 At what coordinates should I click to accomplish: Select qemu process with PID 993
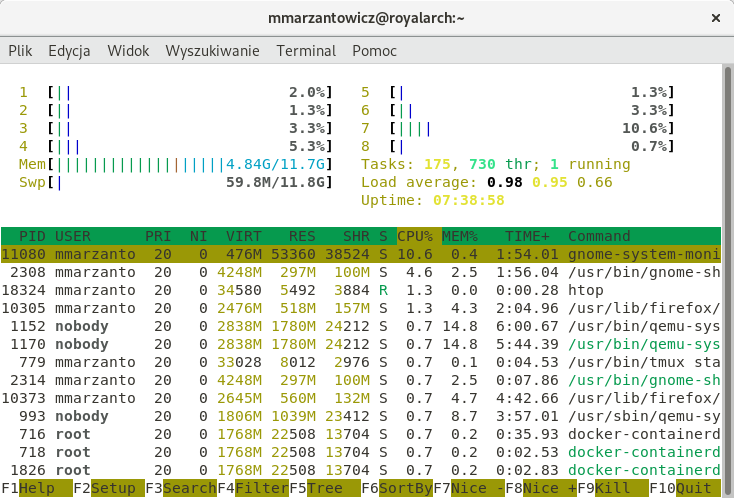point(361,416)
